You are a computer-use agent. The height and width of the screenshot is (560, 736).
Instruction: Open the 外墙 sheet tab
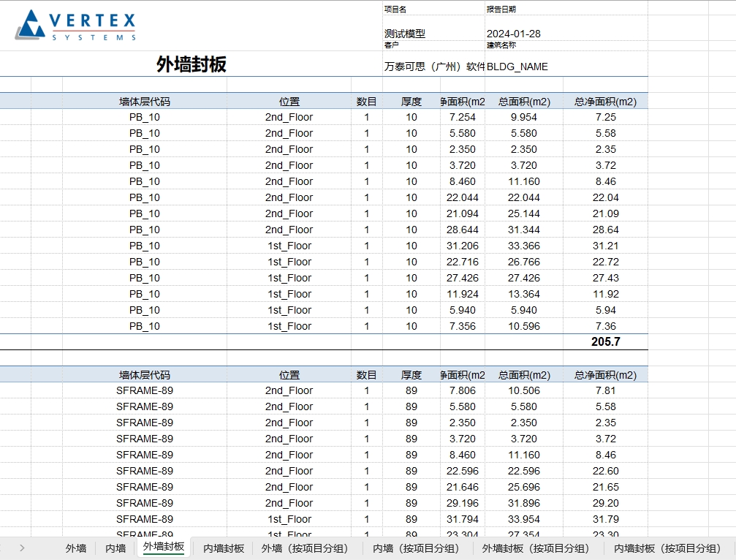point(75,548)
